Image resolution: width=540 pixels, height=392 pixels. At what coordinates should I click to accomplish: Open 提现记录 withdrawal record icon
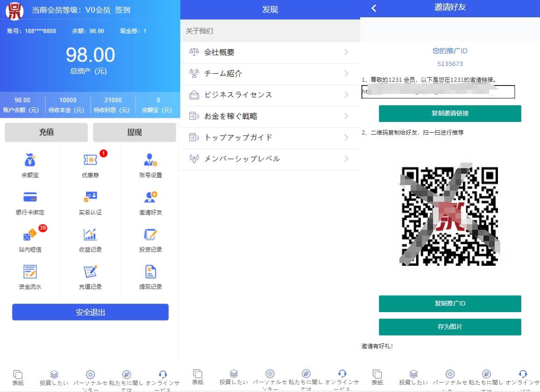(150, 272)
